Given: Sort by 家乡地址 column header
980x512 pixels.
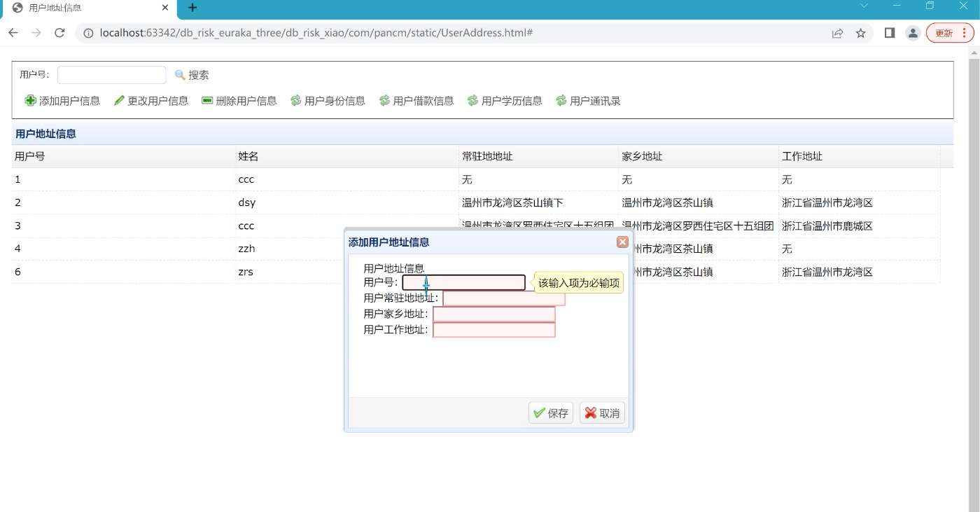Looking at the screenshot, I should (x=699, y=156).
